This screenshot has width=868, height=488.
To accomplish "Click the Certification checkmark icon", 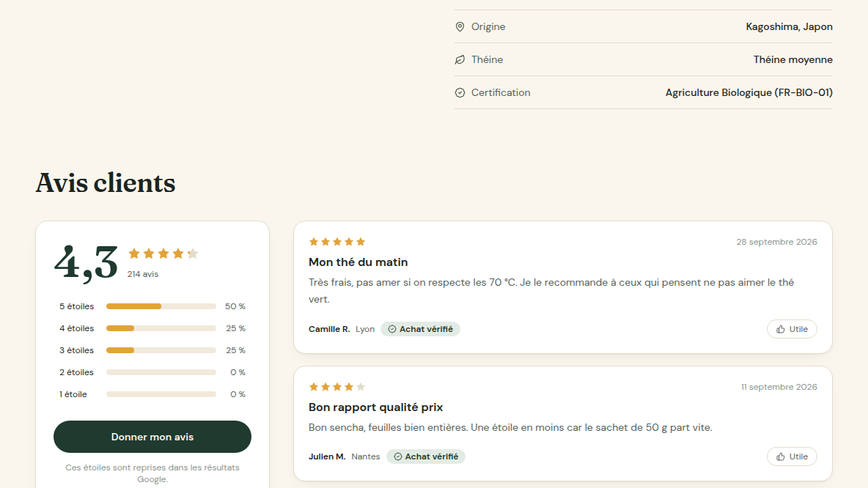I will coord(460,93).
